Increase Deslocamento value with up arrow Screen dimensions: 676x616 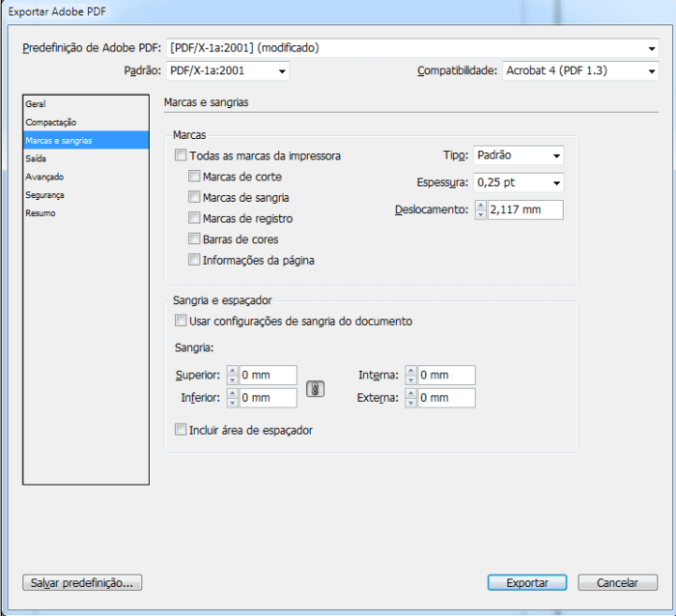480,206
